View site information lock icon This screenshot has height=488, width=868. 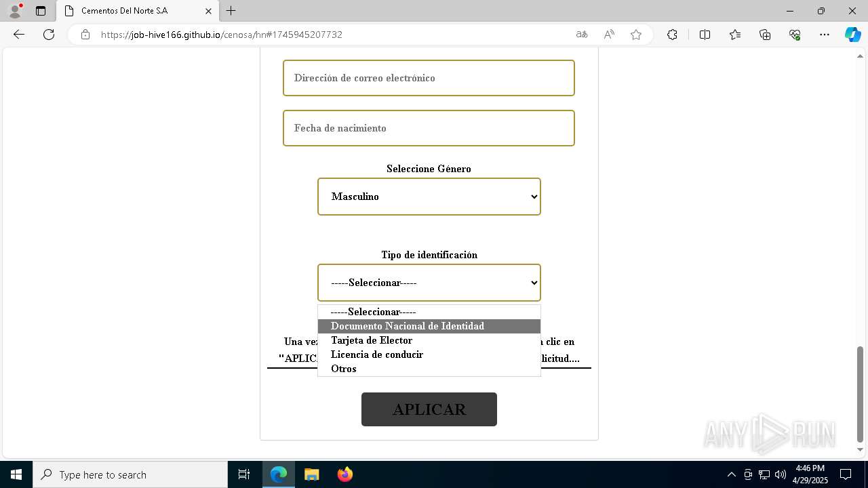click(x=85, y=35)
